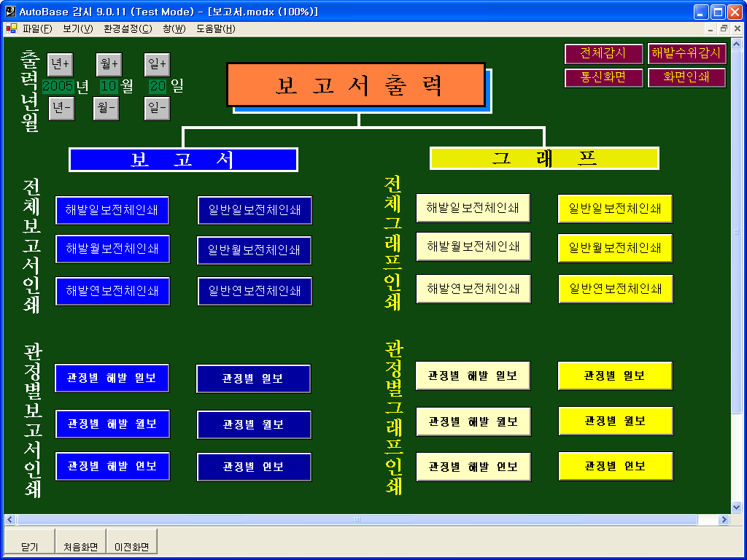The width and height of the screenshot is (747, 560).
Task: Click the right arrow of the horizontal scrollbar
Action: pos(724,520)
